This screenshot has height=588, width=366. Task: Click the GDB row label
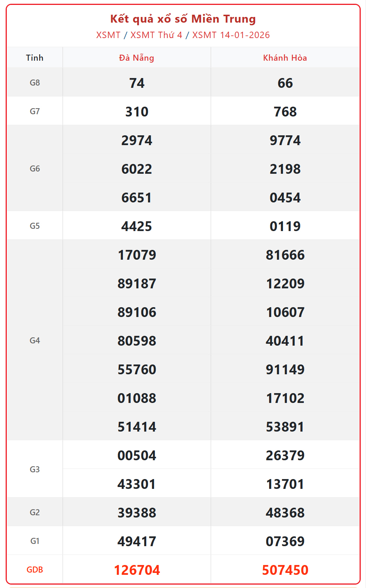coord(35,570)
